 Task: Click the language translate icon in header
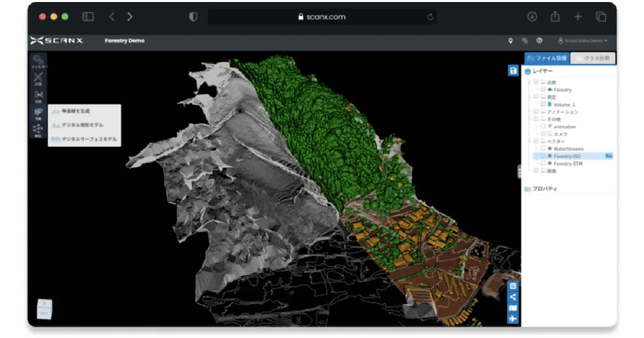525,41
